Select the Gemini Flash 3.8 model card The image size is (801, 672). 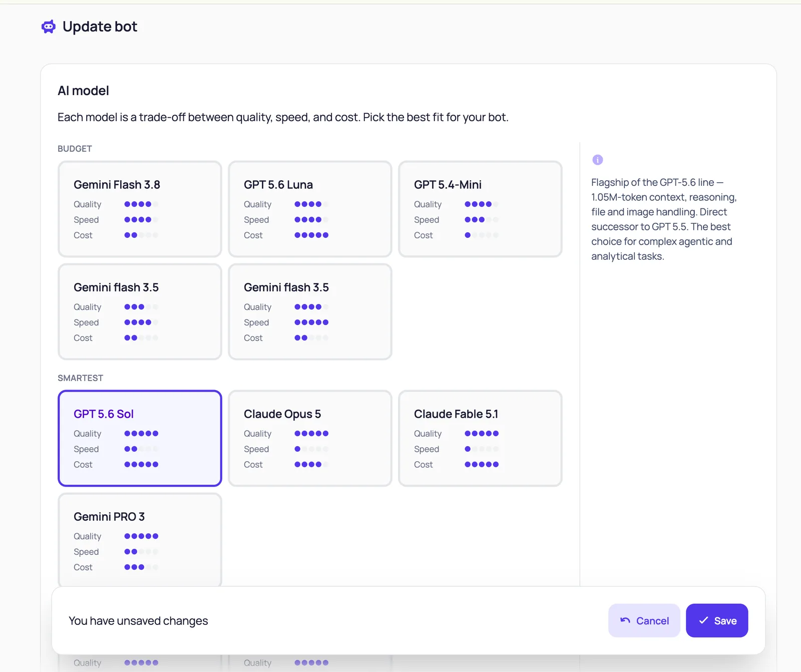[140, 209]
